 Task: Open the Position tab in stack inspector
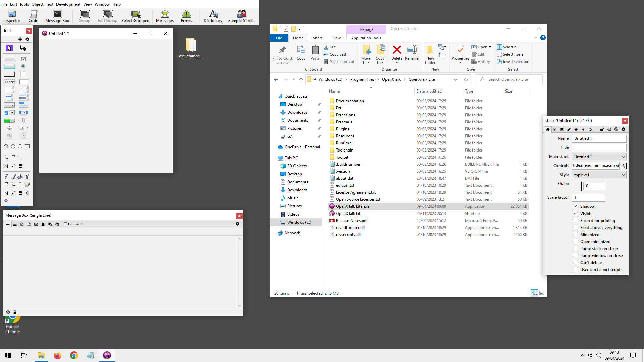(x=576, y=129)
